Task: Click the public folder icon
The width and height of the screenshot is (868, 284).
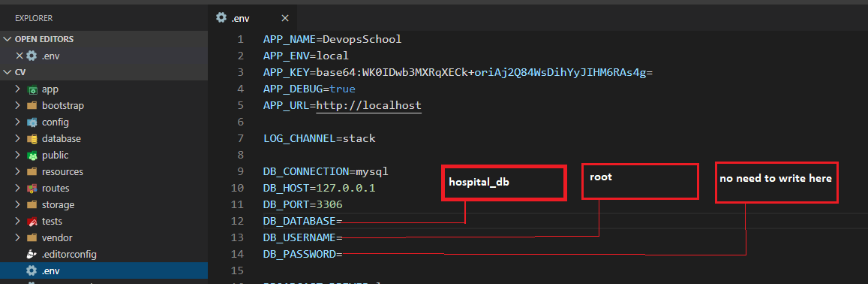Action: click(32, 156)
